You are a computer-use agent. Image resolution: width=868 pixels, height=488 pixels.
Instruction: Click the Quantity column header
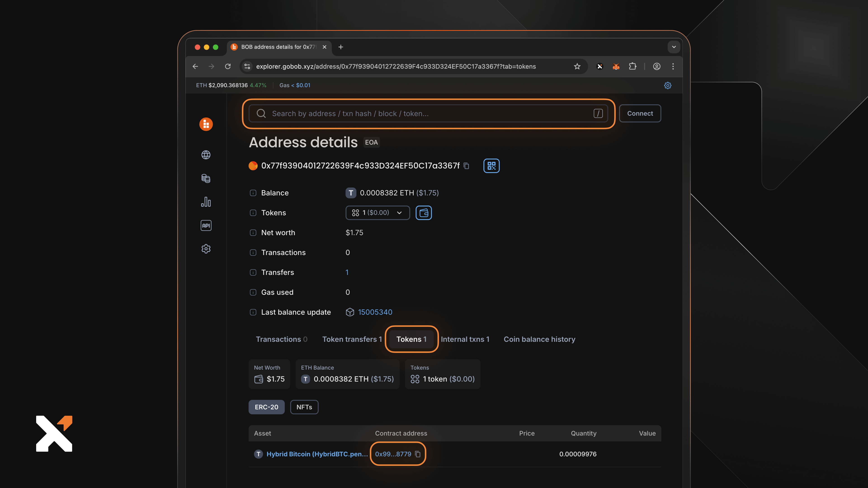coord(583,434)
